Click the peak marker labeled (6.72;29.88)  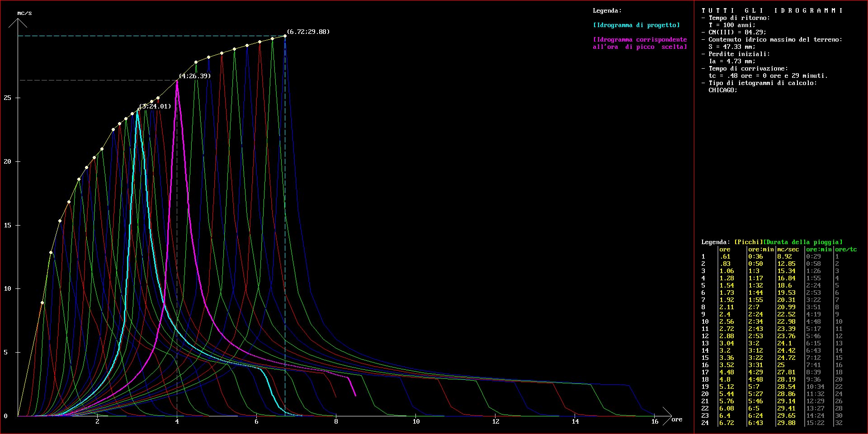pos(285,36)
